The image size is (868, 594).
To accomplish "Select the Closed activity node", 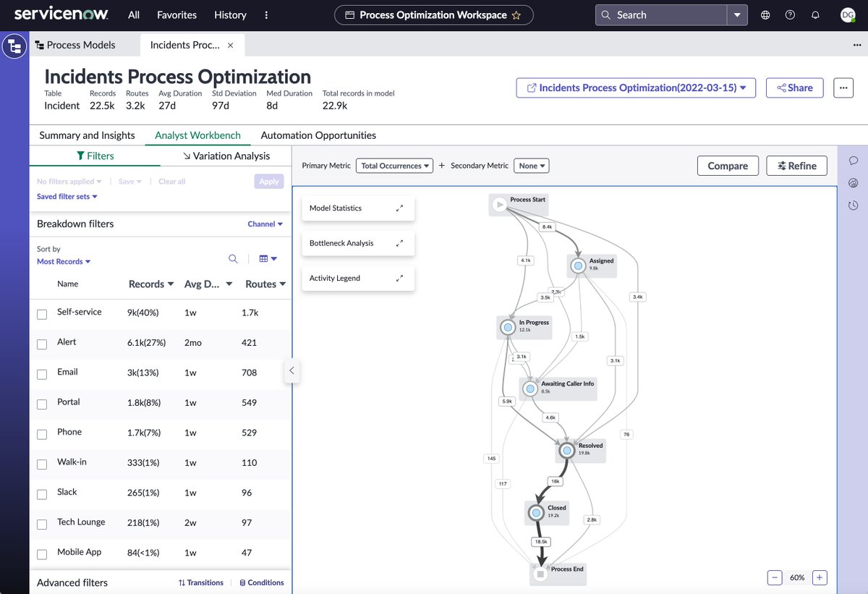I will (547, 512).
